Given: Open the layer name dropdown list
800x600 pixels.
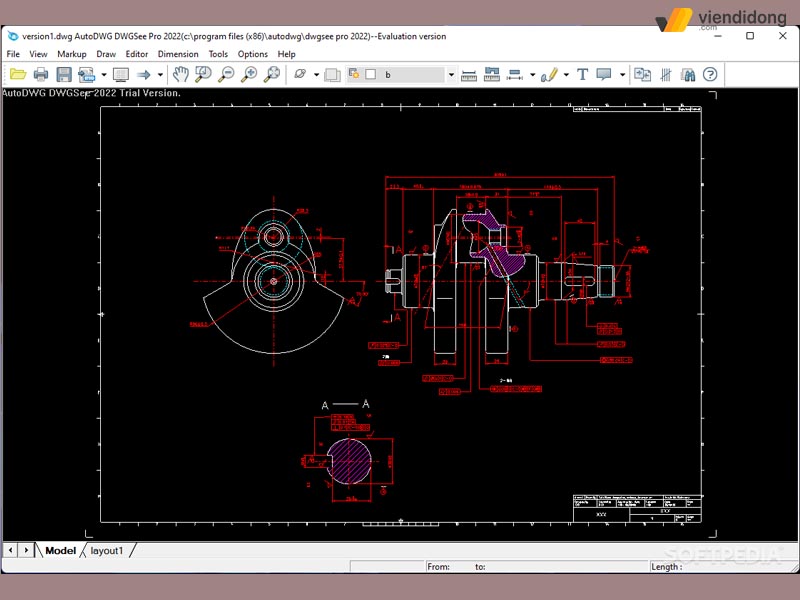Looking at the screenshot, I should 451,74.
